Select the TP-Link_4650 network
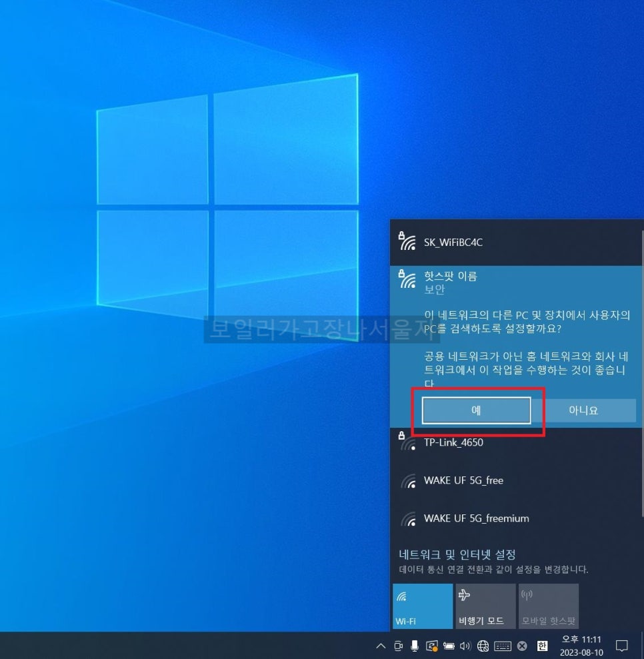This screenshot has width=644, height=659. click(x=516, y=442)
